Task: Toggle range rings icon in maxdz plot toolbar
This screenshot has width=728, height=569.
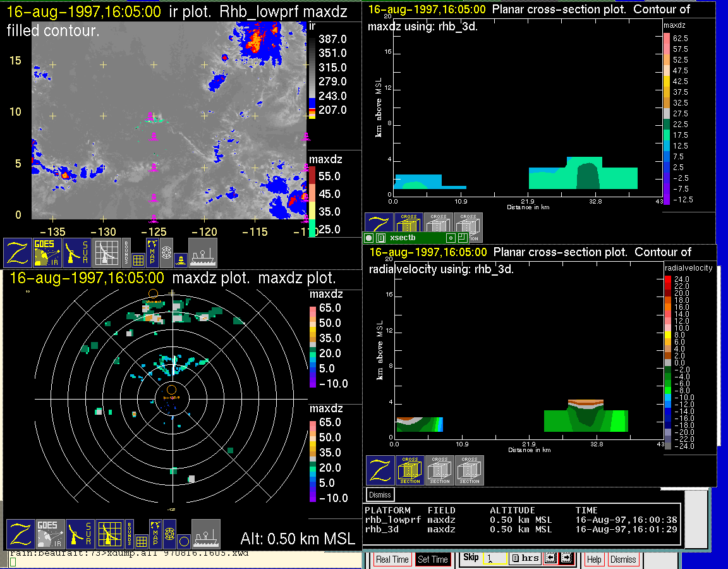Action: [169, 534]
